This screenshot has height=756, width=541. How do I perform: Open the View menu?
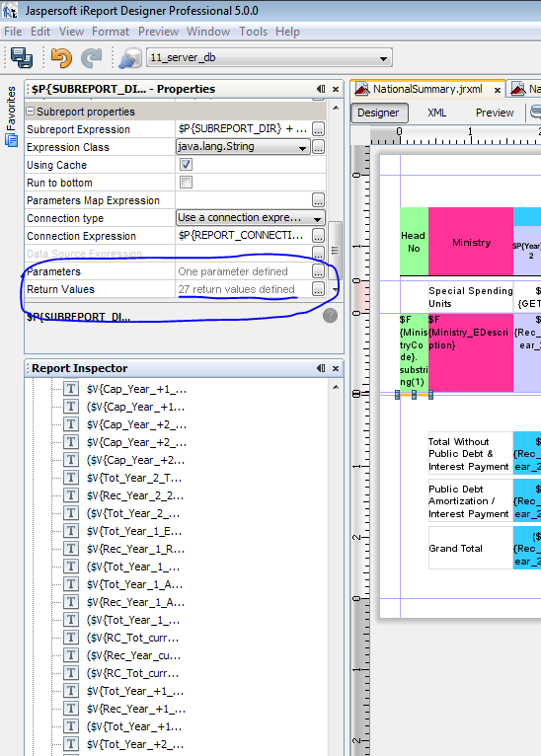[x=71, y=32]
